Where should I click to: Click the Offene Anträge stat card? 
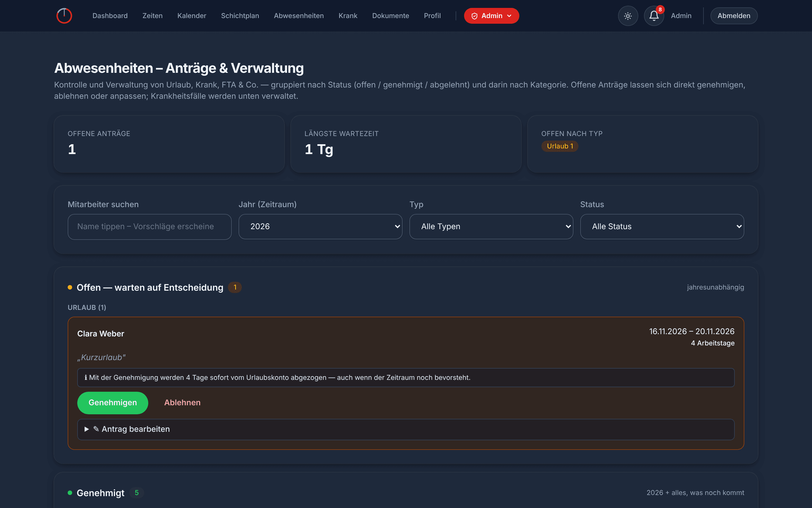tap(169, 144)
